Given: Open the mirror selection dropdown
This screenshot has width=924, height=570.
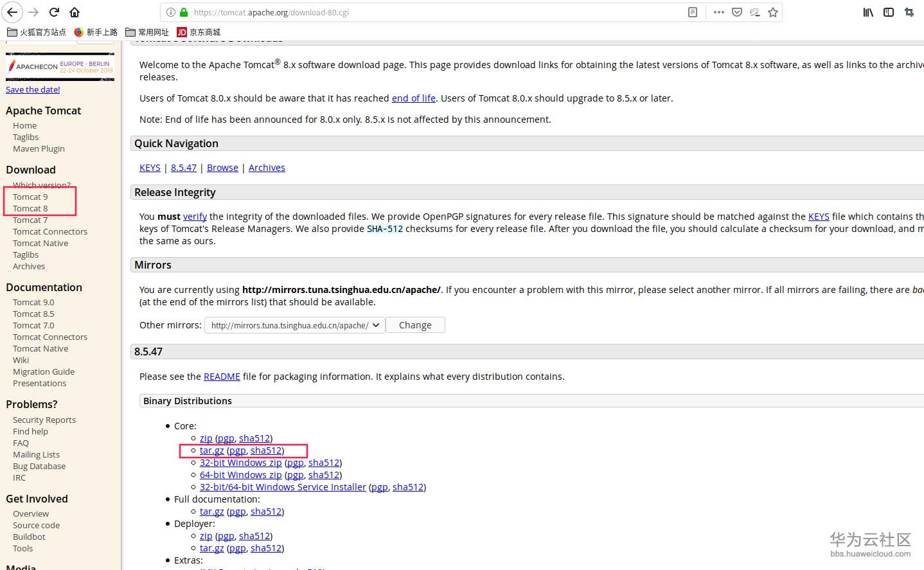Looking at the screenshot, I should (295, 325).
